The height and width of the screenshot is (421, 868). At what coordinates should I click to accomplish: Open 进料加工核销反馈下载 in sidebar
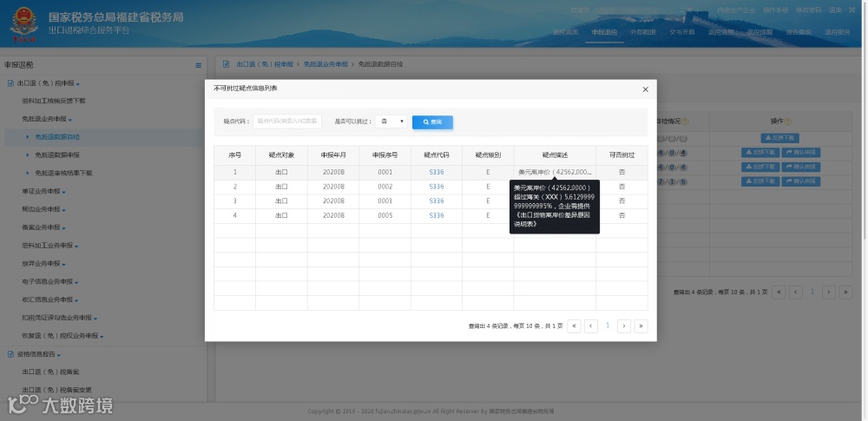click(54, 101)
